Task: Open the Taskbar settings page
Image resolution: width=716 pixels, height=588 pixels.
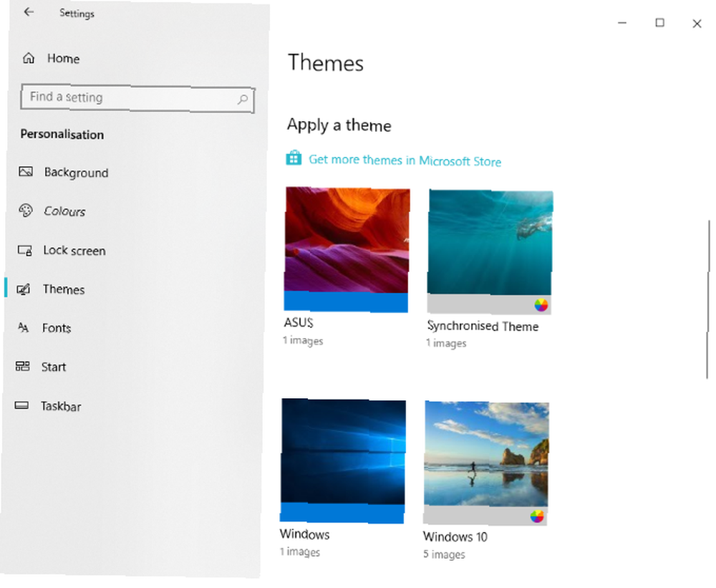Action: (61, 406)
